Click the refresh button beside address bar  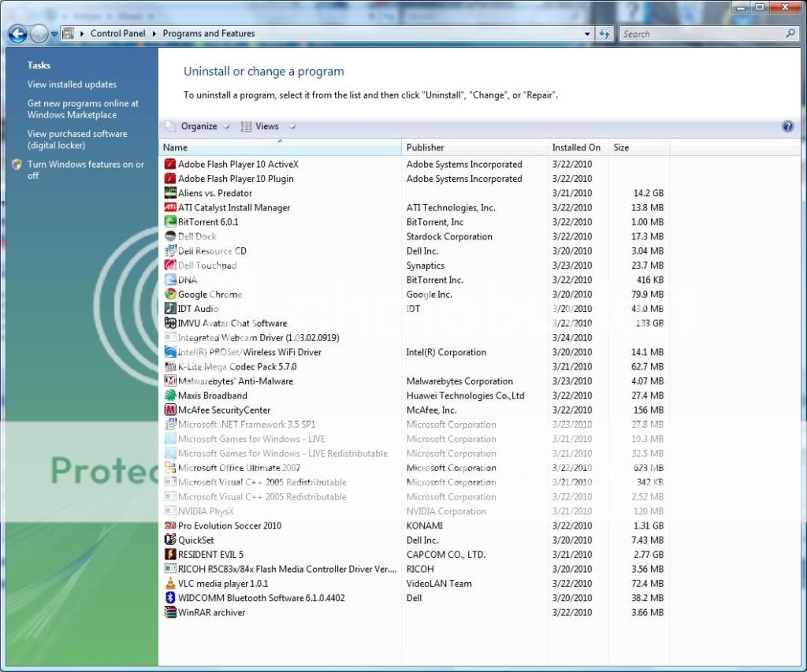coord(604,34)
